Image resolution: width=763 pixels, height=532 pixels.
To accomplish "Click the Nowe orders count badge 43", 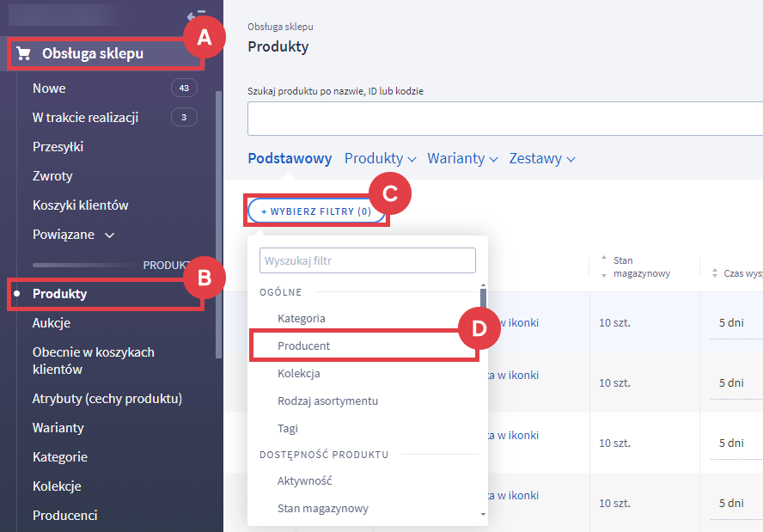I will [184, 89].
